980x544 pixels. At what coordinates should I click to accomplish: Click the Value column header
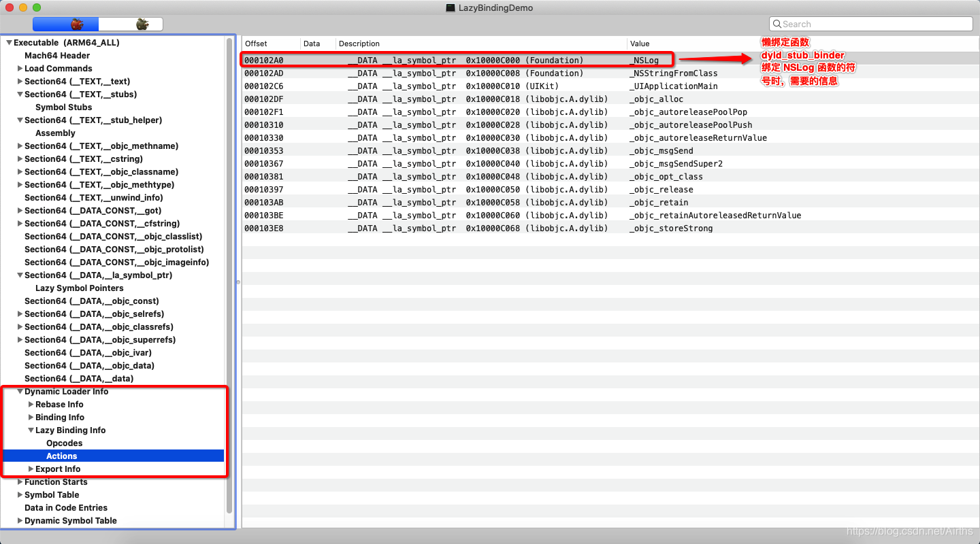(x=803, y=44)
